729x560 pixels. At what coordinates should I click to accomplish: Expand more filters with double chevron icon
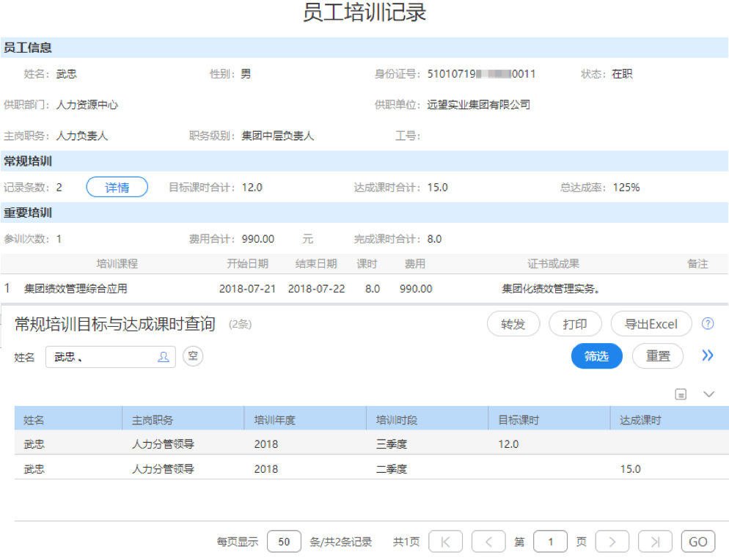click(707, 355)
